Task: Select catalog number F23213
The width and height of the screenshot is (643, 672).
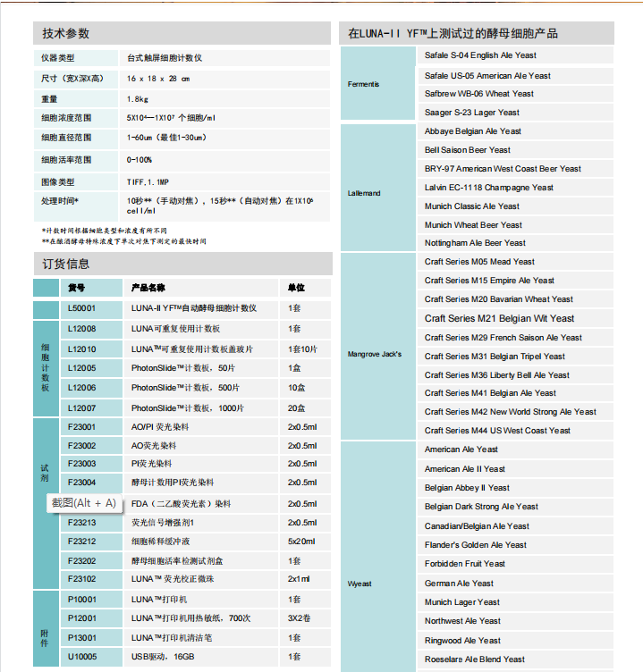Action: coord(81,523)
